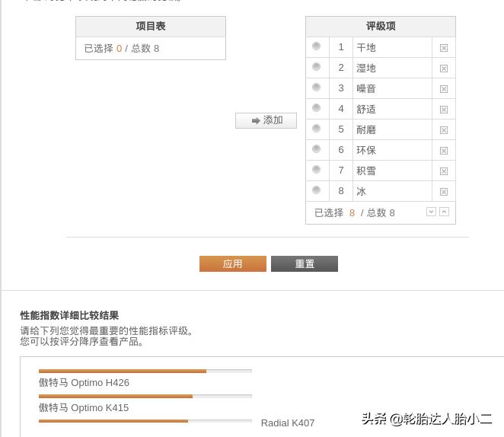Select the radio button for 积雪
This screenshot has width=504, height=437.
click(x=316, y=170)
